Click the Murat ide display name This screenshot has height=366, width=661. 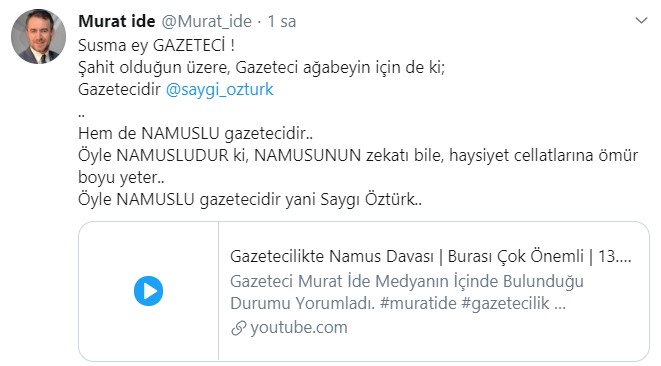(x=117, y=21)
